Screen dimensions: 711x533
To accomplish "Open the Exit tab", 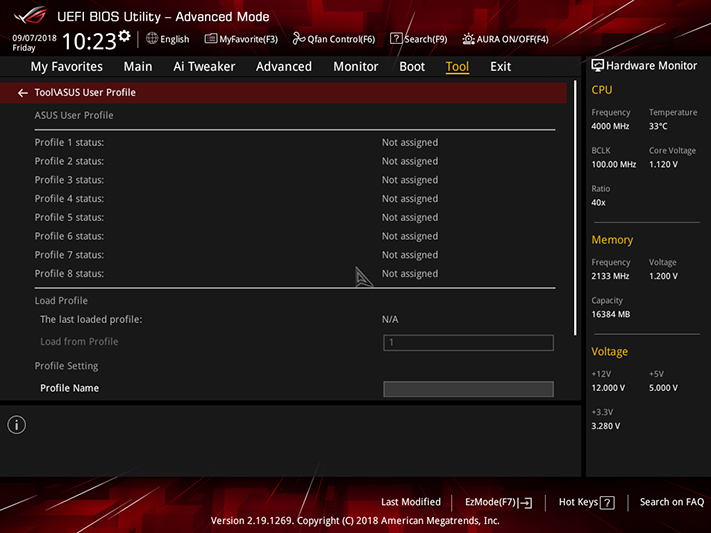I will [x=500, y=67].
